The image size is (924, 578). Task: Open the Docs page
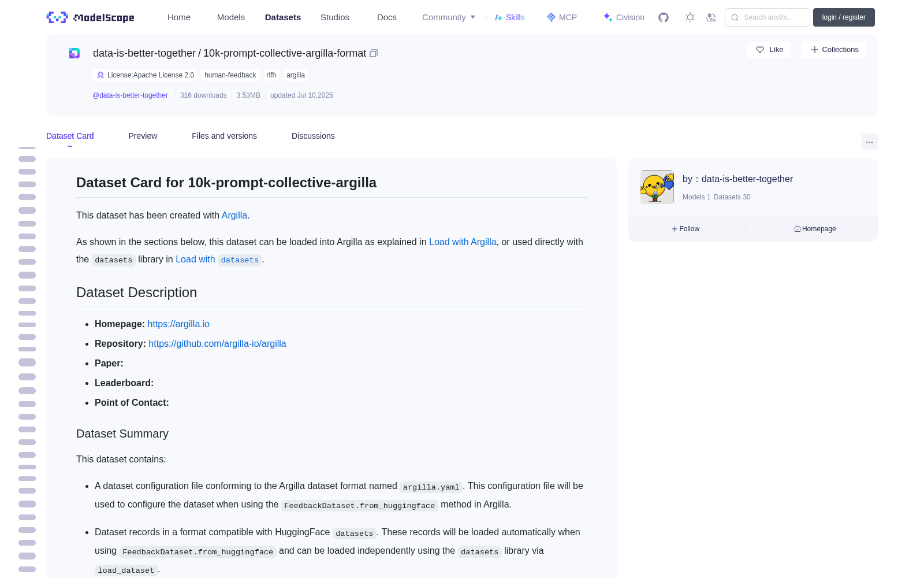[x=387, y=17]
